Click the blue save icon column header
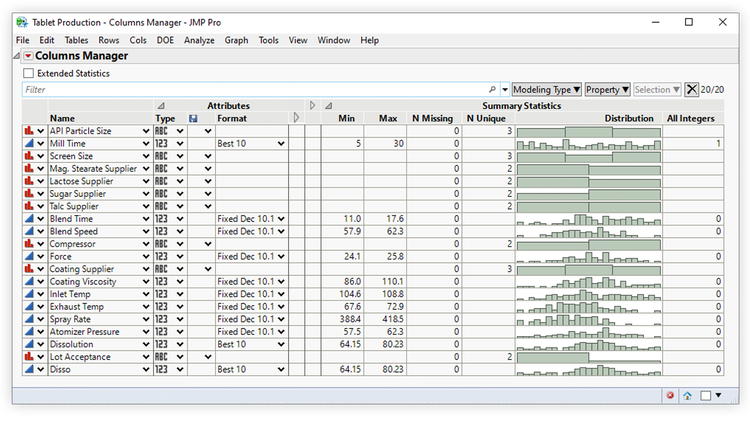This screenshot has height=431, width=750. pyautogui.click(x=194, y=118)
